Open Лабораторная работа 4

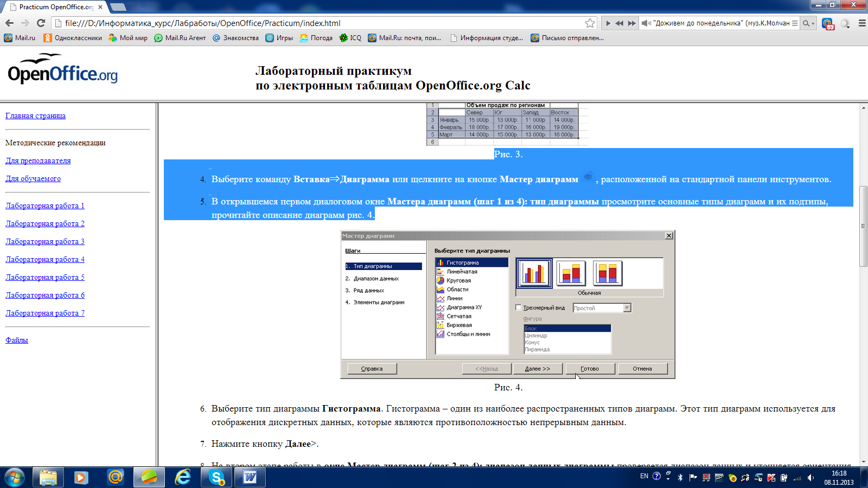click(x=45, y=259)
